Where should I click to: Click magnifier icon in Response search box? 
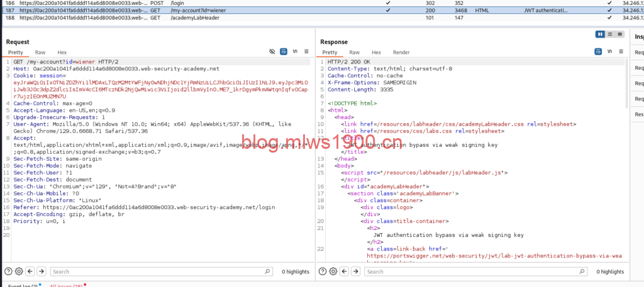point(582,271)
